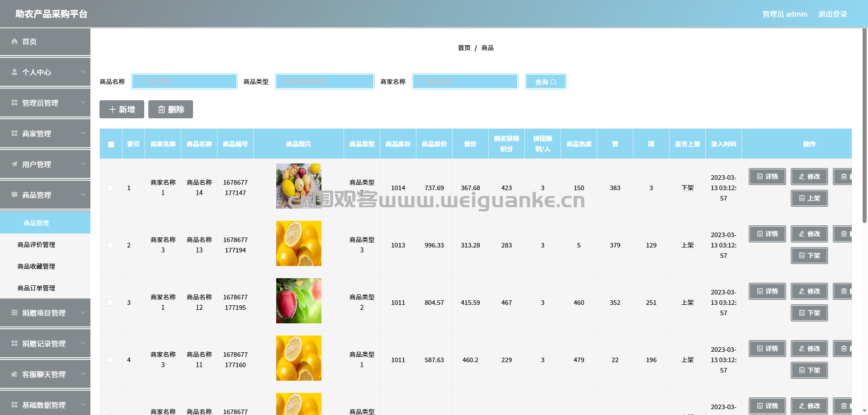The height and width of the screenshot is (415, 868).
Task: Open 商品评价管理 submenu item
Action: (x=45, y=244)
